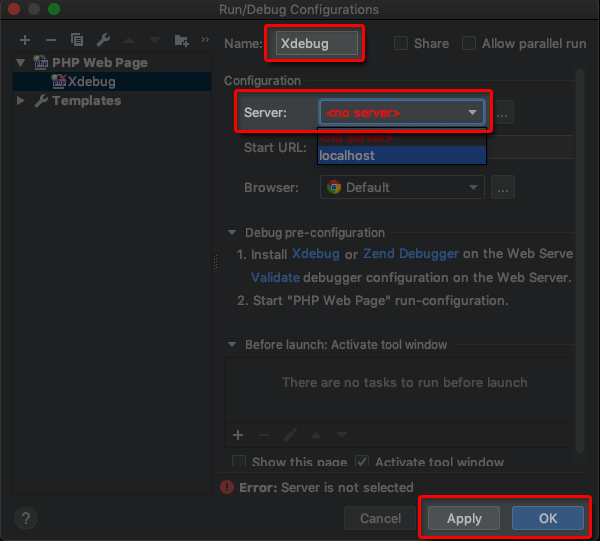
Task: Open the Browser Default dropdown
Action: coord(402,187)
